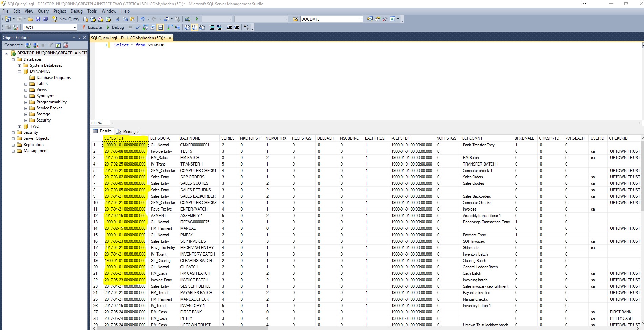Pin the Object Explorer panel

79,37
